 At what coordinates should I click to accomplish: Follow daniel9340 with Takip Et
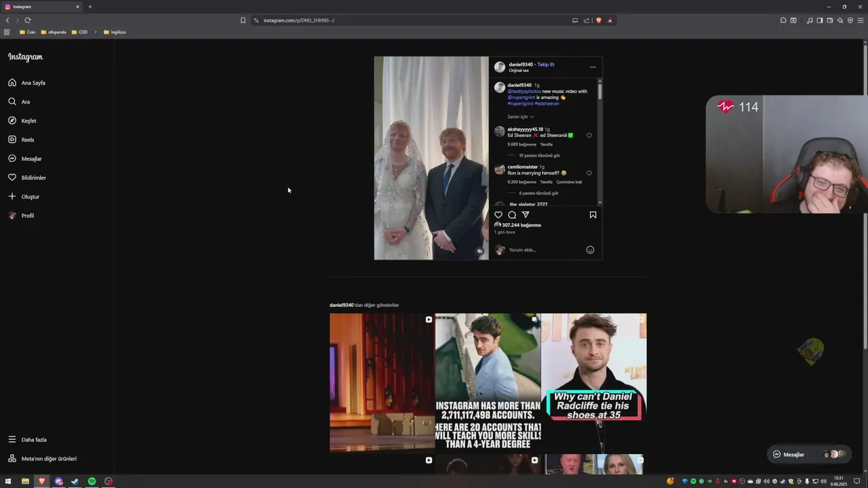546,64
